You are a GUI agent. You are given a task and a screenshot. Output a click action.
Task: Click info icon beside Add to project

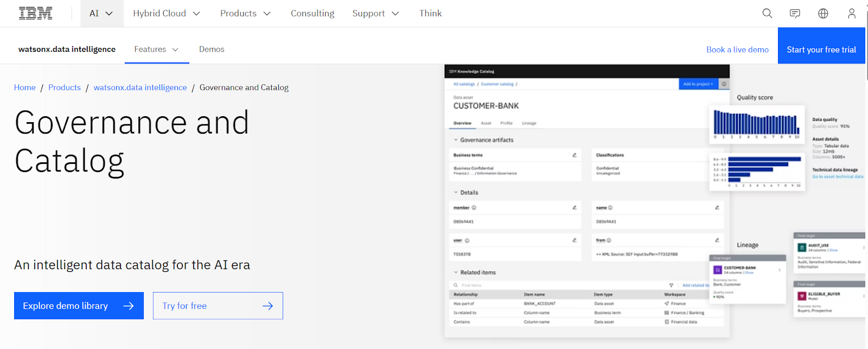tap(724, 84)
